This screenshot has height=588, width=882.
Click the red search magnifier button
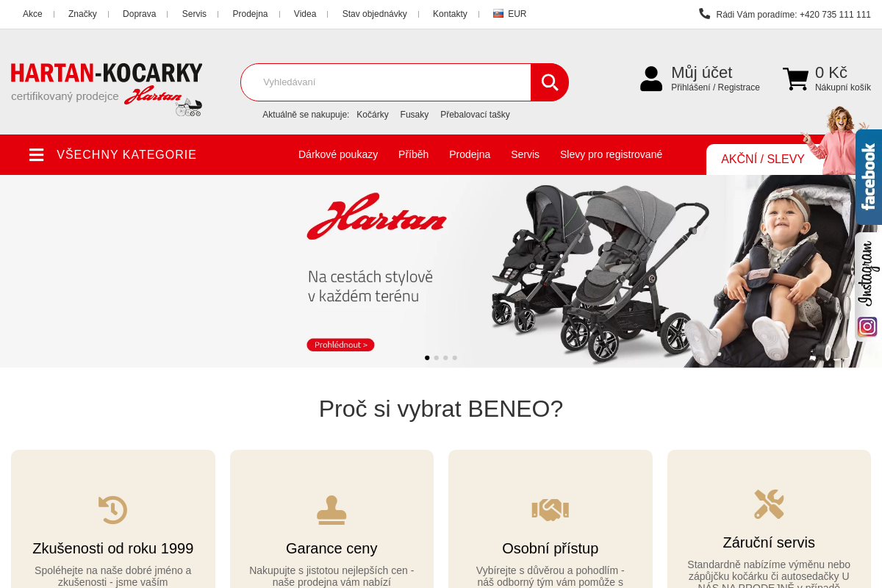point(550,82)
